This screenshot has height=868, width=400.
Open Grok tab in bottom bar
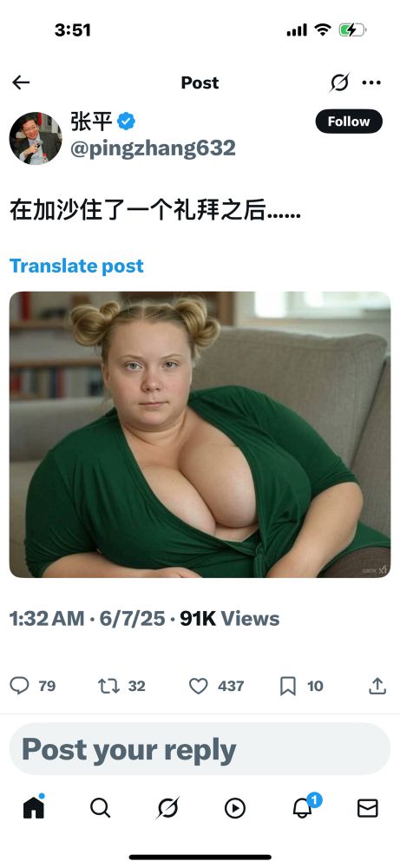pos(167,808)
